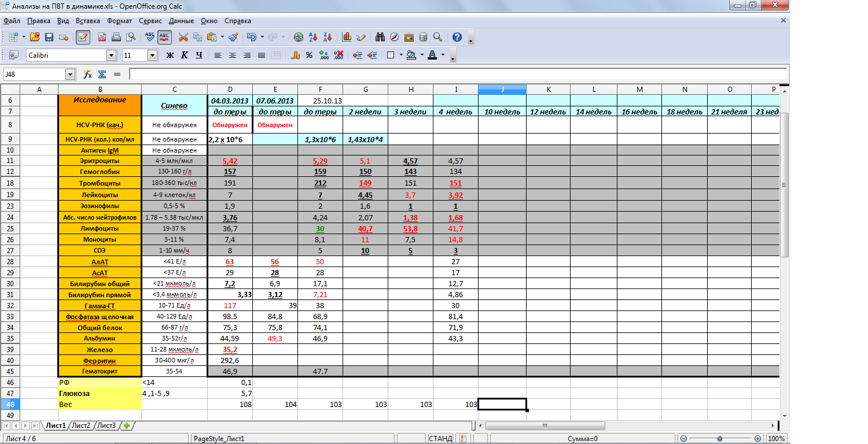
Task: Open Function Wizard
Action: (x=88, y=75)
